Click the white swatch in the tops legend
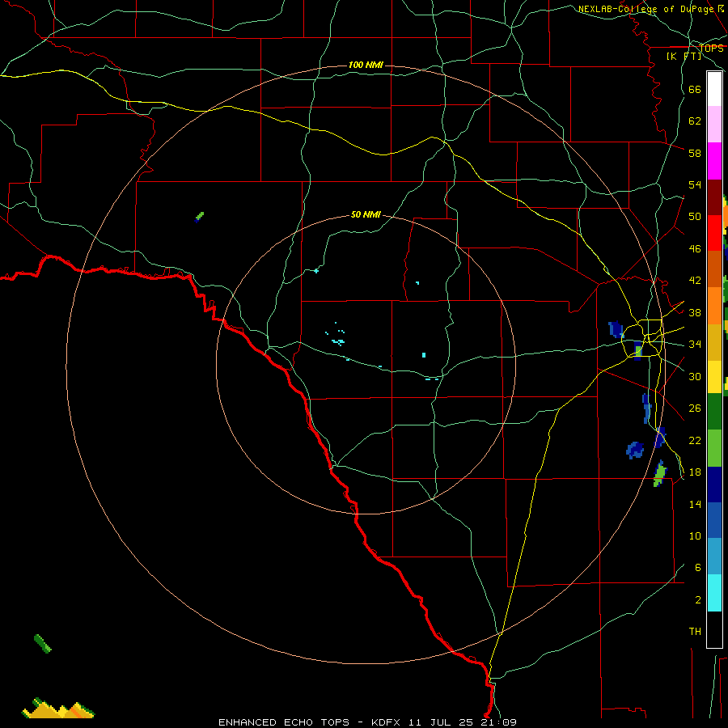728x728 pixels. 714,89
